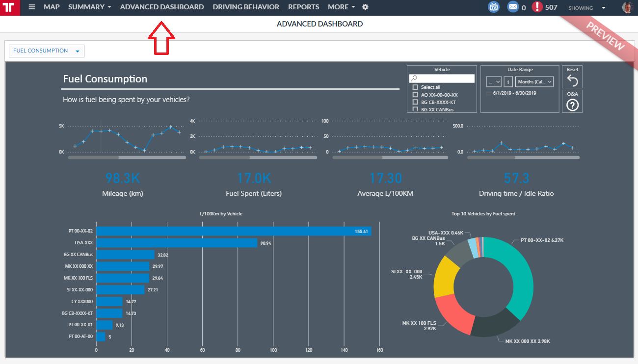Tick the AO XX-00-00-XX vehicle checkbox
Image resolution: width=638 pixels, height=364 pixels.
coord(415,95)
